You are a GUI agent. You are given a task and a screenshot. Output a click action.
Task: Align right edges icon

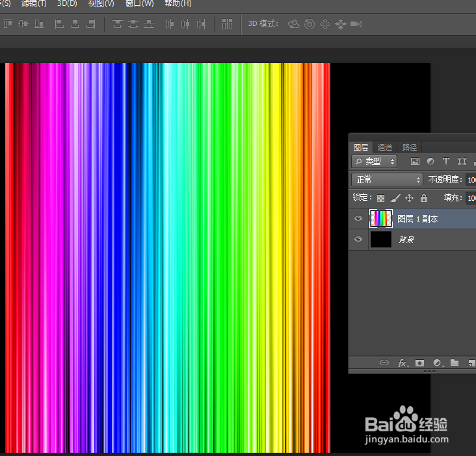pyautogui.click(x=91, y=23)
